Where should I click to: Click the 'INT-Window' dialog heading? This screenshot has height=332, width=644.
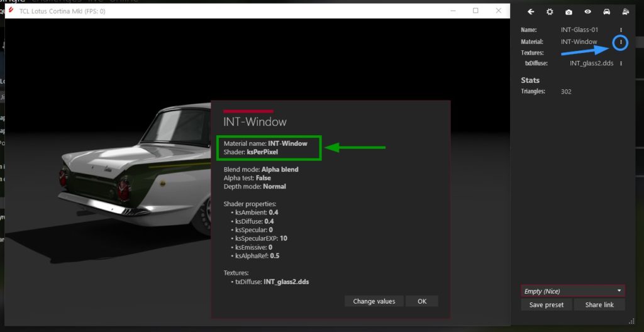coord(255,122)
